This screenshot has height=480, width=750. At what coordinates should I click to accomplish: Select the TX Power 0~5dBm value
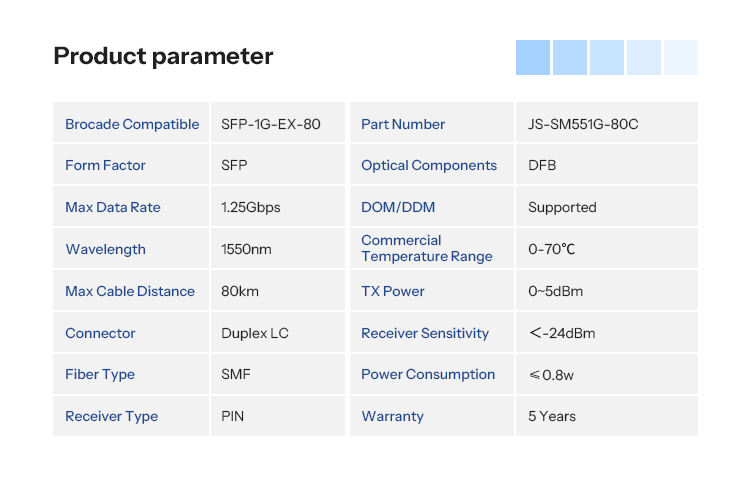tap(555, 291)
